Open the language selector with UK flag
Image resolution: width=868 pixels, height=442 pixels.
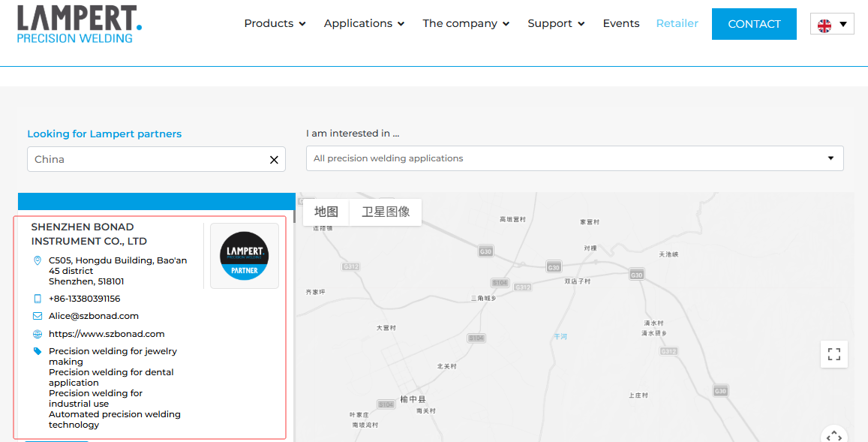(x=832, y=24)
